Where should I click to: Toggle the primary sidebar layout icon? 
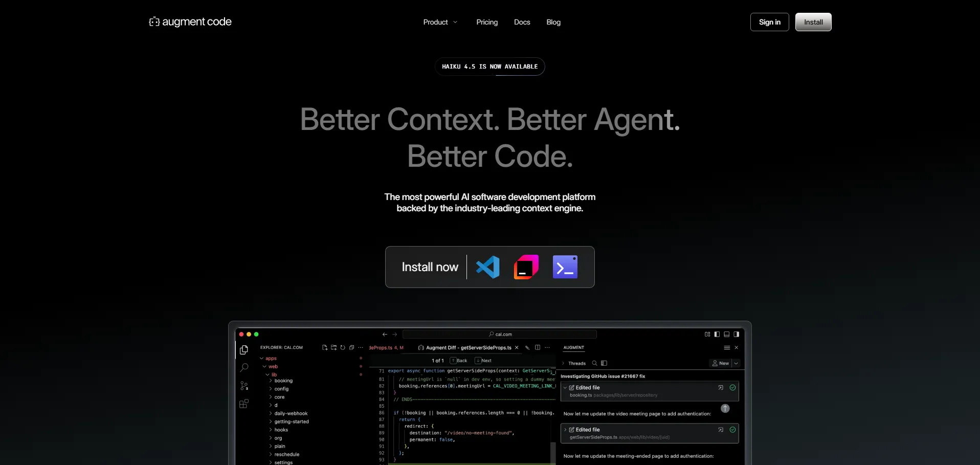[x=717, y=335]
